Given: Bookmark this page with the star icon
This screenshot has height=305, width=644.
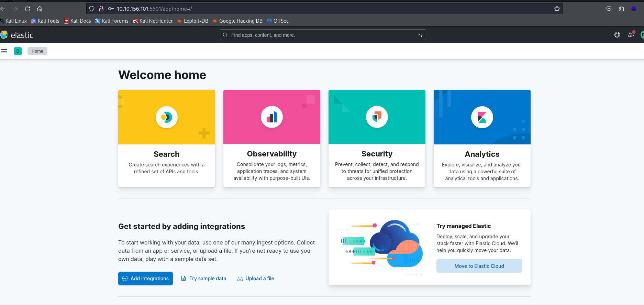Looking at the screenshot, I should coord(557,9).
